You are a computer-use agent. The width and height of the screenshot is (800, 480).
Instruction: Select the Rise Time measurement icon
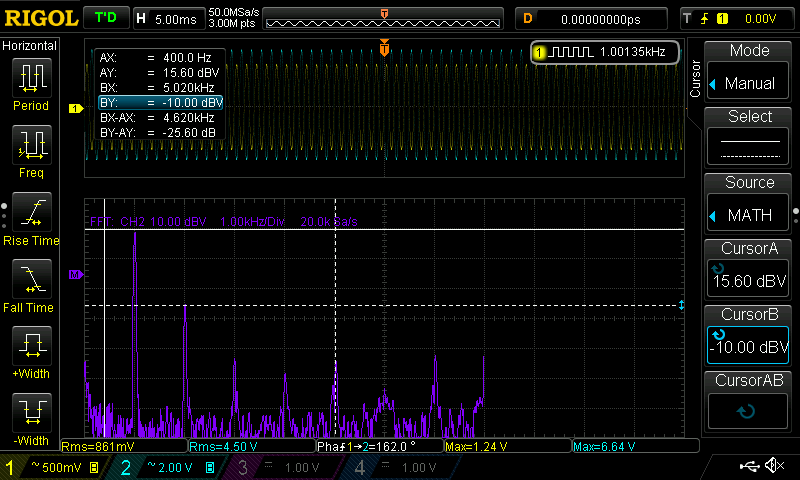32,212
